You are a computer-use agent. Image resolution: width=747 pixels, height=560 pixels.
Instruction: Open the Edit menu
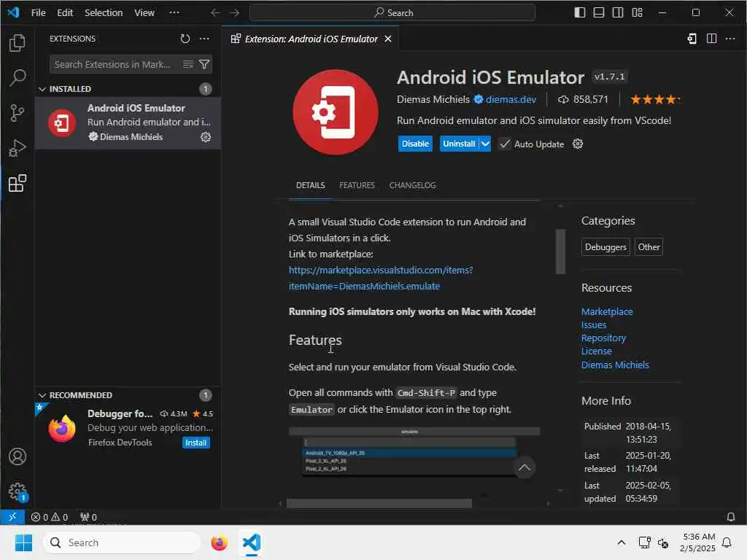(65, 13)
